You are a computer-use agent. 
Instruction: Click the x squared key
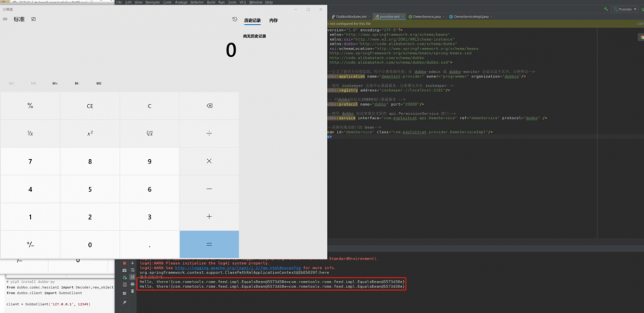[x=90, y=133]
